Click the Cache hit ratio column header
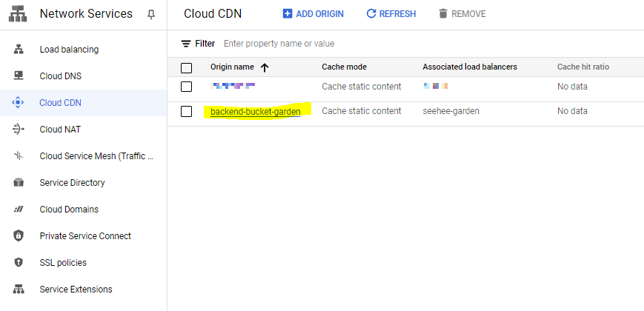The width and height of the screenshot is (644, 311). point(583,67)
